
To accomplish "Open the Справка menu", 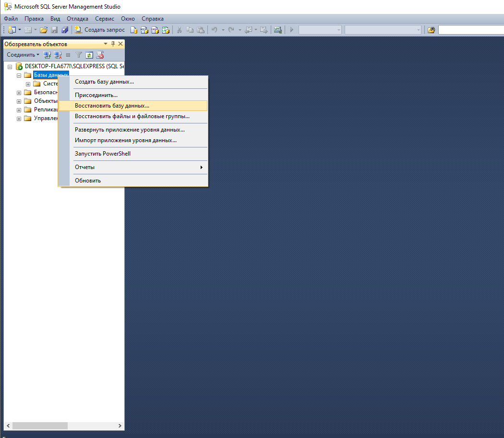I will point(152,19).
